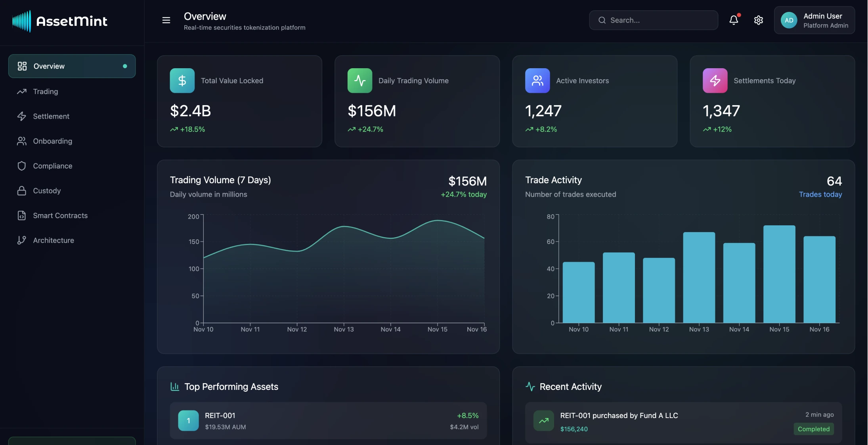868x445 pixels.
Task: Click the Completed status badge
Action: [813, 429]
